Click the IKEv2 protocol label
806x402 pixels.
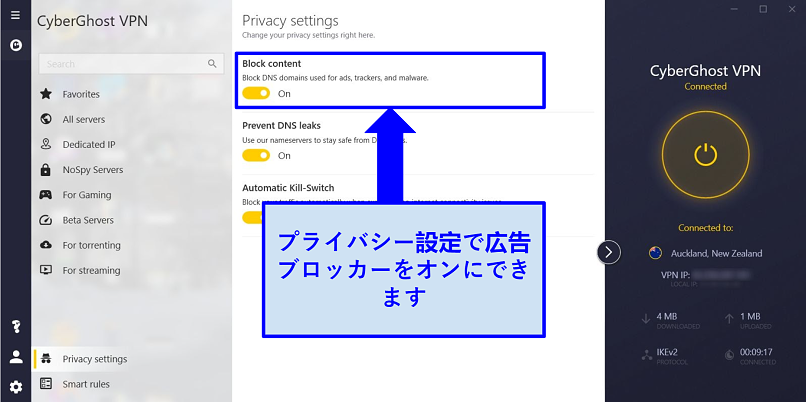click(667, 352)
